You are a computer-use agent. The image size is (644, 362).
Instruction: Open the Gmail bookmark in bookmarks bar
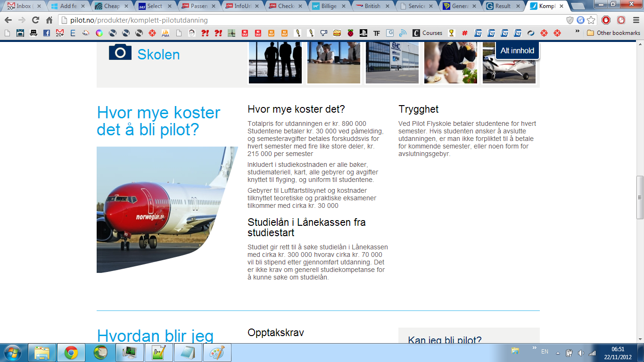pos(60,33)
